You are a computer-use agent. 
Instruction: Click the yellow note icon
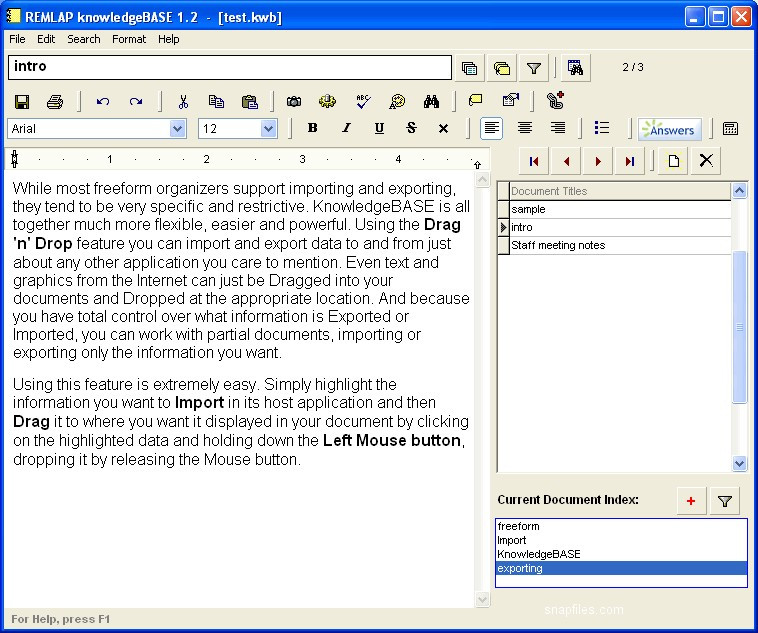coord(476,101)
